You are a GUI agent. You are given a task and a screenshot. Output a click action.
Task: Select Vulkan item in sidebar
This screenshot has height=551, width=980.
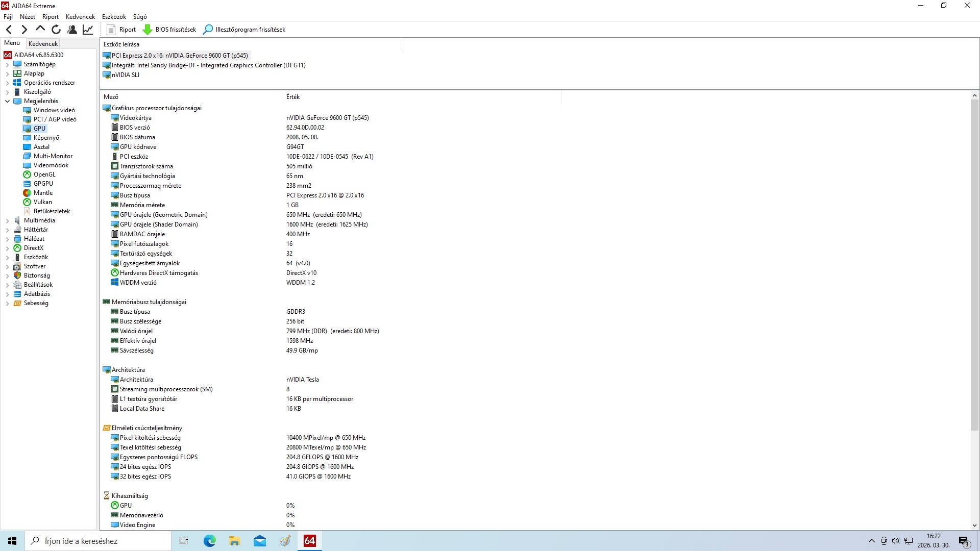42,202
